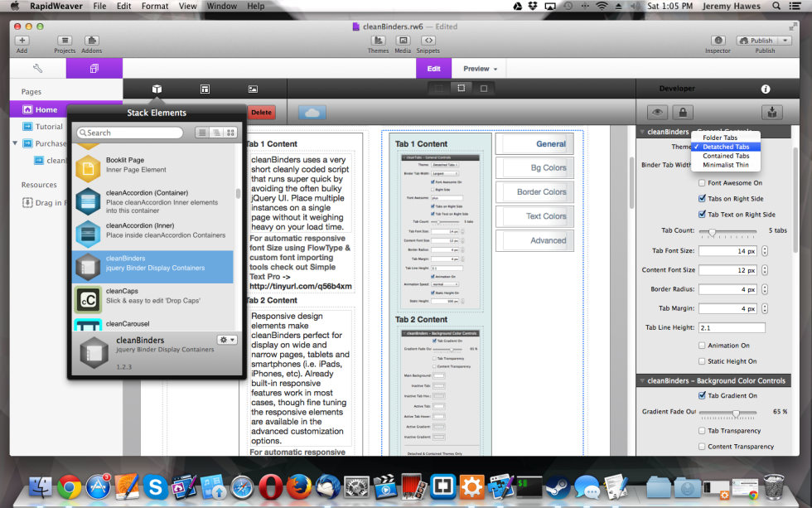
Task: Select the purple pages sidebar tab
Action: pos(94,68)
